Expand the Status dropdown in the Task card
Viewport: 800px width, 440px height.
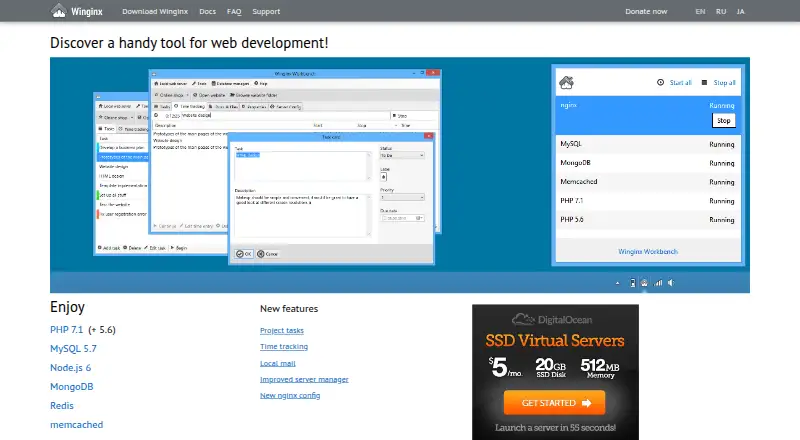[402, 155]
